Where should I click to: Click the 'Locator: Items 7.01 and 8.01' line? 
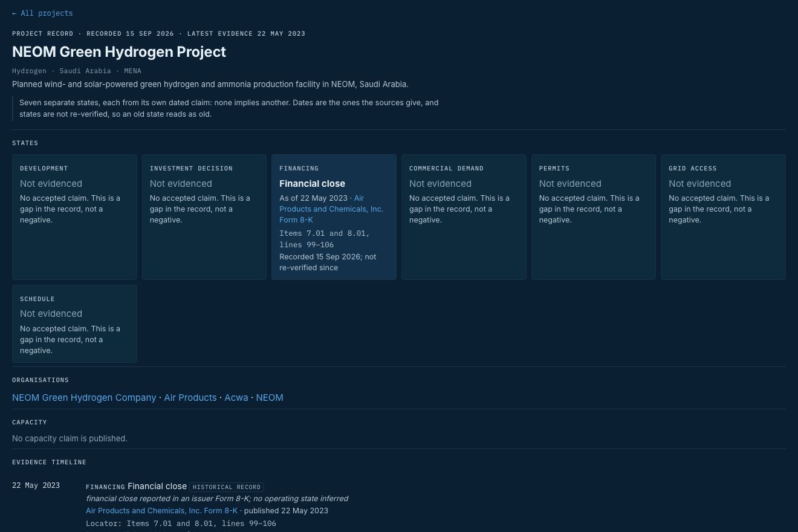tap(181, 524)
